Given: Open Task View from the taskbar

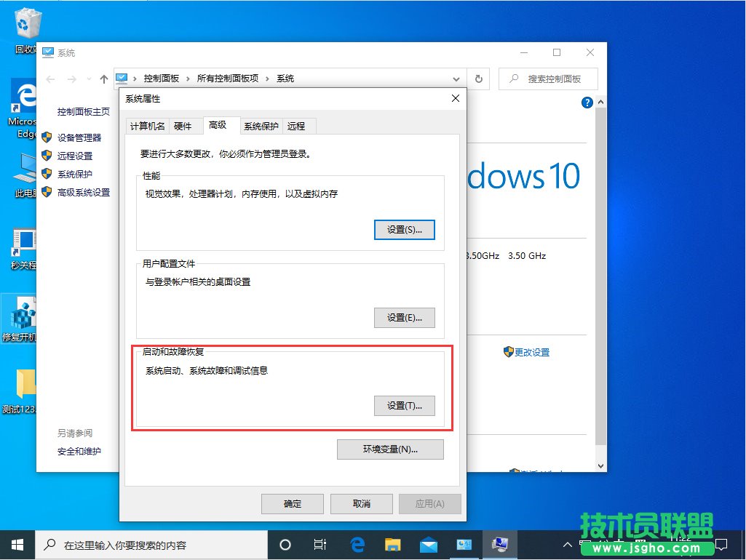Looking at the screenshot, I should point(320,544).
